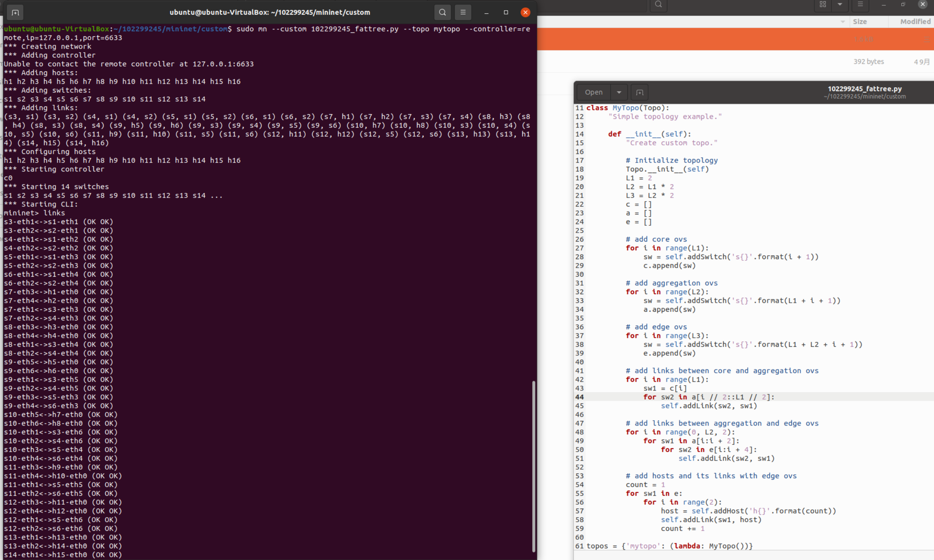Click the 102299245_fattree.py editor title
The image size is (934, 560).
point(864,89)
